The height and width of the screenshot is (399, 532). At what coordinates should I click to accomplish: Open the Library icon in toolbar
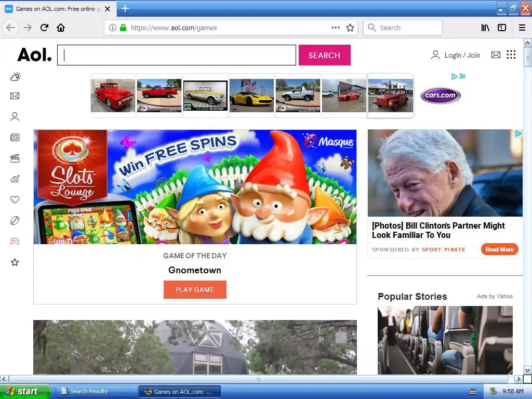click(485, 28)
